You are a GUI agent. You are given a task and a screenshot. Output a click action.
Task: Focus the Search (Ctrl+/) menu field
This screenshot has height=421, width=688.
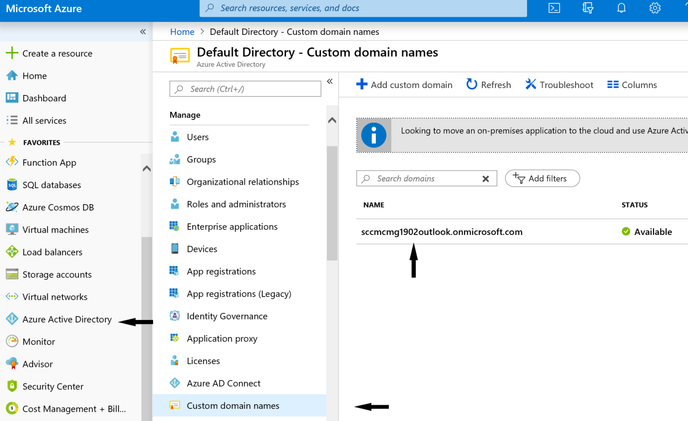(245, 89)
